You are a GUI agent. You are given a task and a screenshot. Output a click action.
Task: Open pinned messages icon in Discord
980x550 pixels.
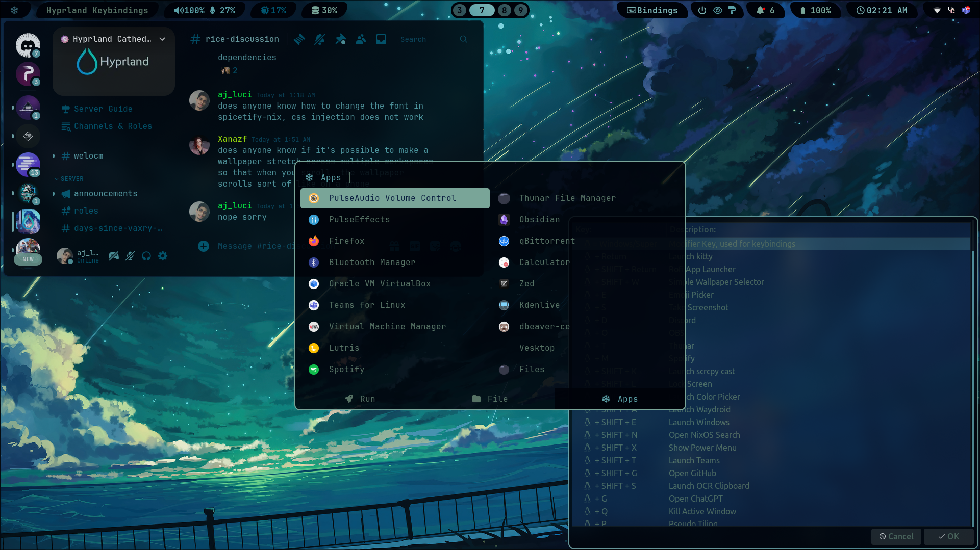(340, 39)
